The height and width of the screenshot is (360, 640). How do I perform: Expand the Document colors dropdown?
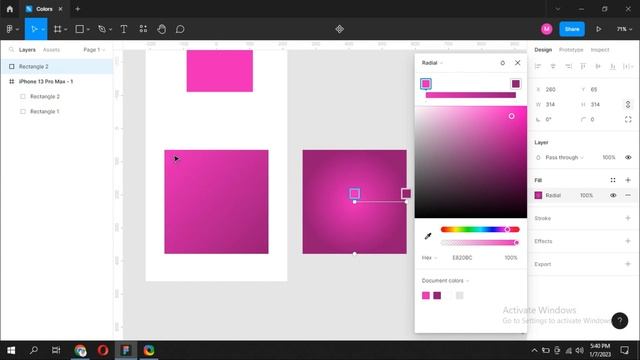pos(445,280)
